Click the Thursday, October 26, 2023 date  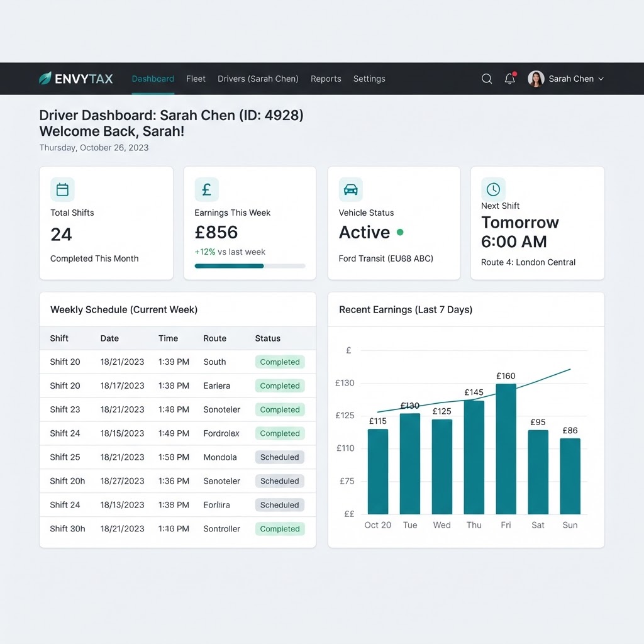(94, 148)
